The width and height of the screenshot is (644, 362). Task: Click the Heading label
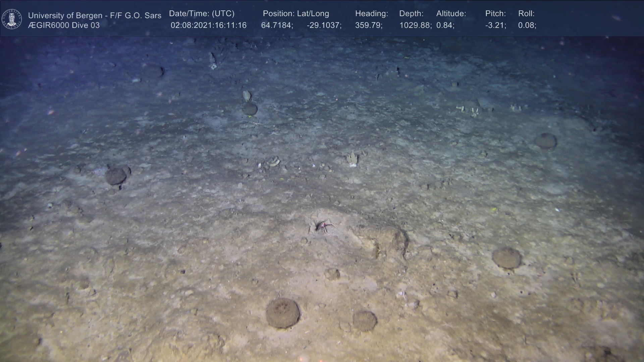pyautogui.click(x=371, y=14)
